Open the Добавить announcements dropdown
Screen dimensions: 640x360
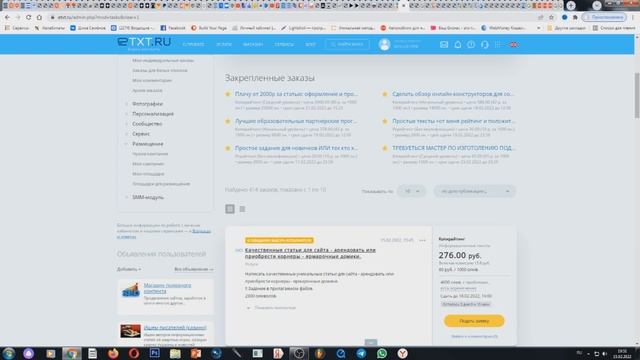tap(129, 269)
